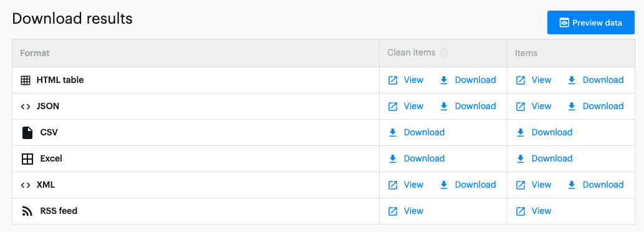This screenshot has height=232, width=644.
Task: Click the HTML table grid icon
Action: 26,80
